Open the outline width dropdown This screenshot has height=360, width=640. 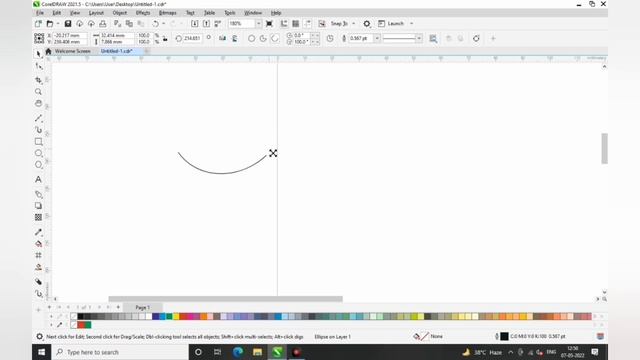pyautogui.click(x=377, y=38)
